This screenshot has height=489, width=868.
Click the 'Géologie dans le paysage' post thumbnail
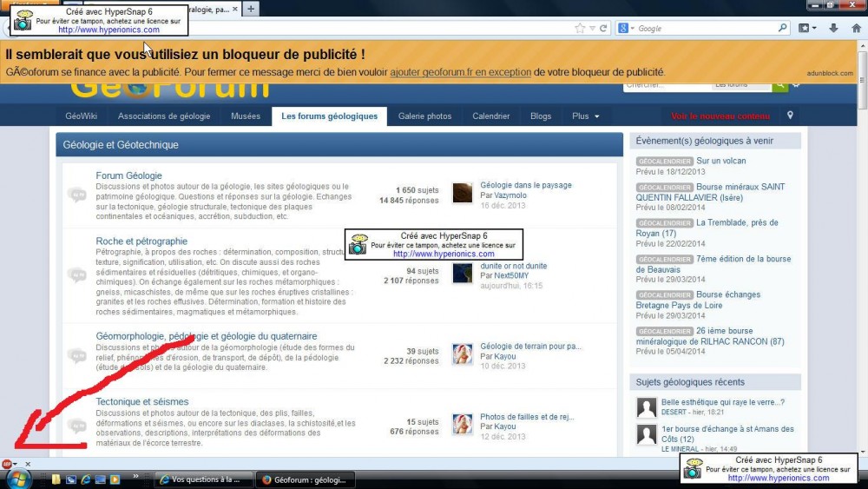pyautogui.click(x=463, y=193)
